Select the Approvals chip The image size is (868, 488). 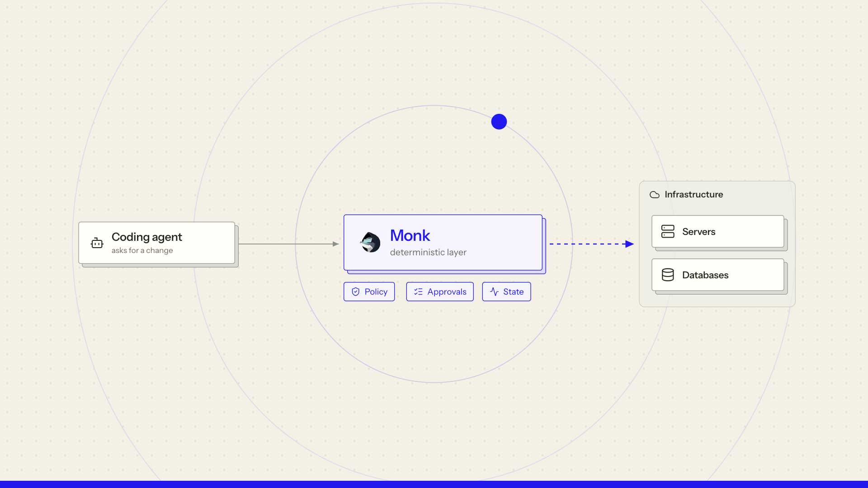[440, 292]
